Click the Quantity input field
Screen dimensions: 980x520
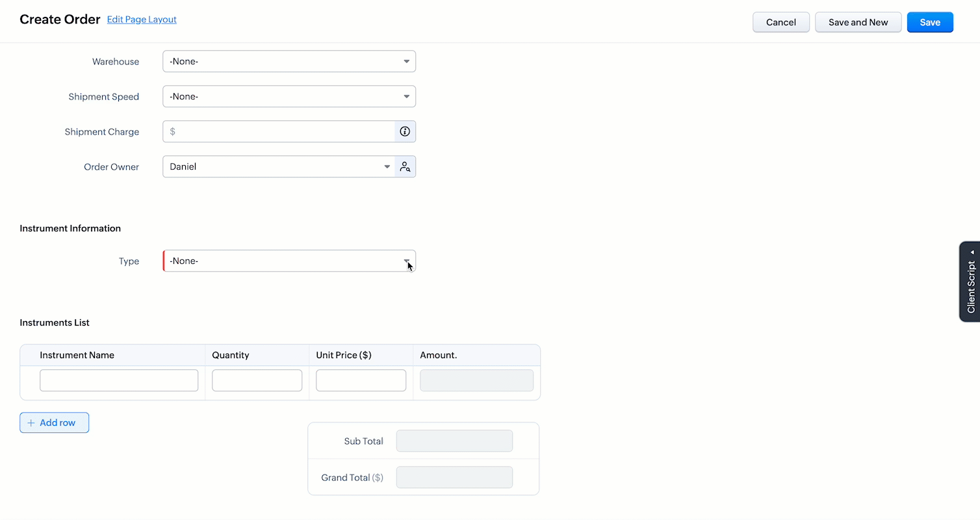click(x=257, y=380)
